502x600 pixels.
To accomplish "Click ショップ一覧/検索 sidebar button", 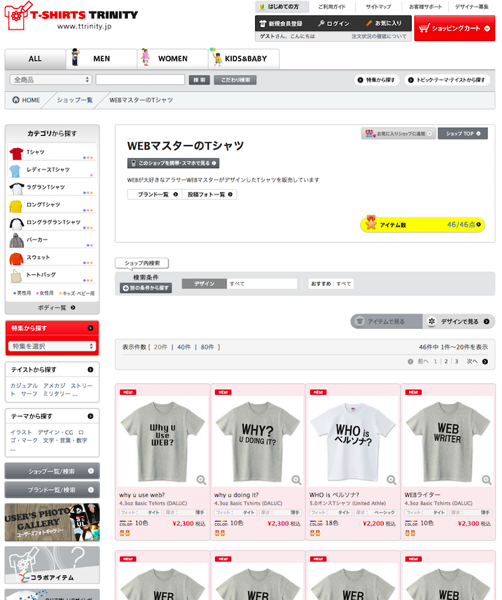I will coord(52,471).
